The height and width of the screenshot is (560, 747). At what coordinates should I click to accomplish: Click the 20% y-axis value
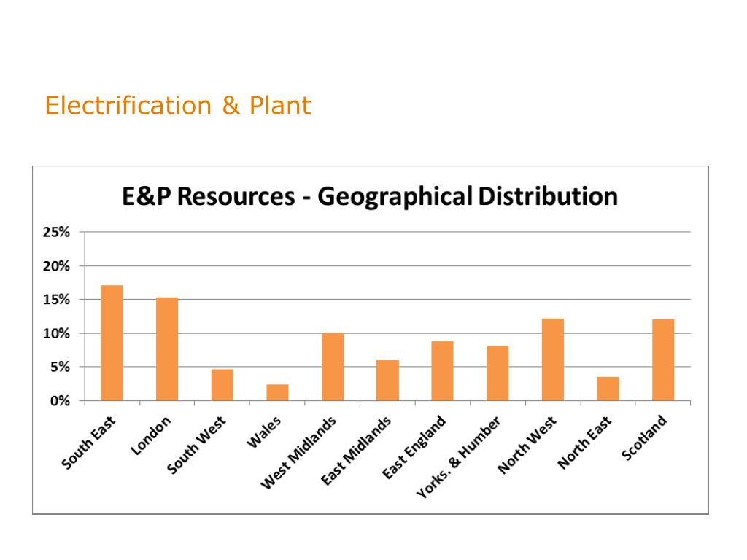[56, 266]
